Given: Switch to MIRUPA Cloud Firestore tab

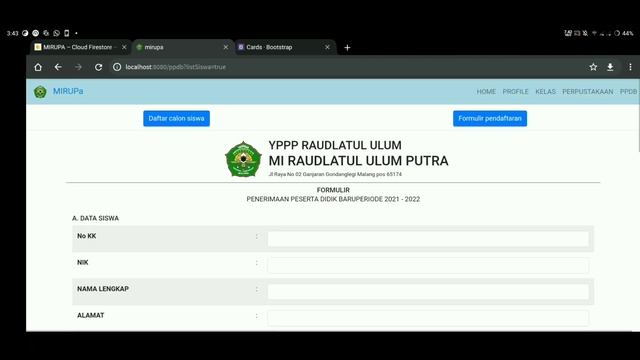Looking at the screenshot, I should tap(78, 47).
